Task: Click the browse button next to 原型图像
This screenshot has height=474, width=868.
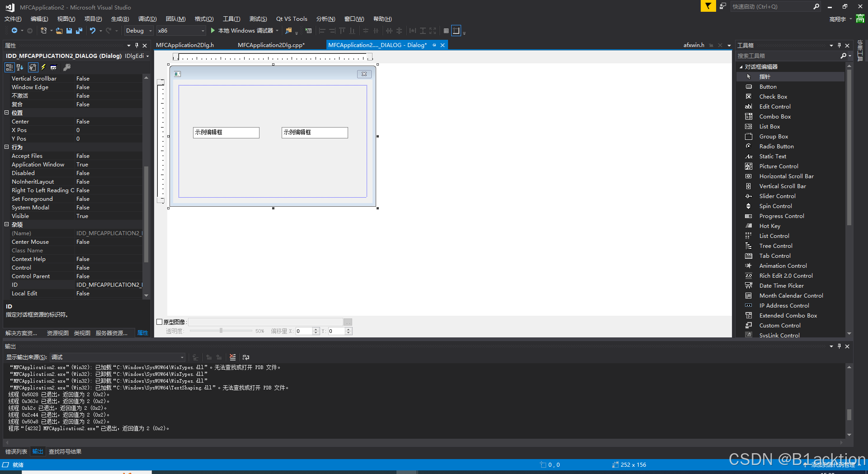Action: pos(347,322)
